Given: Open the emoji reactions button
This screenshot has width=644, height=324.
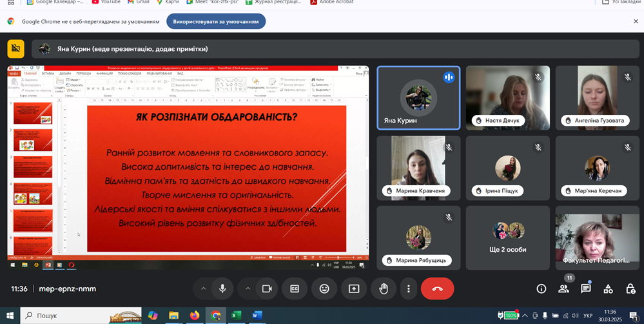Looking at the screenshot, I should (324, 289).
